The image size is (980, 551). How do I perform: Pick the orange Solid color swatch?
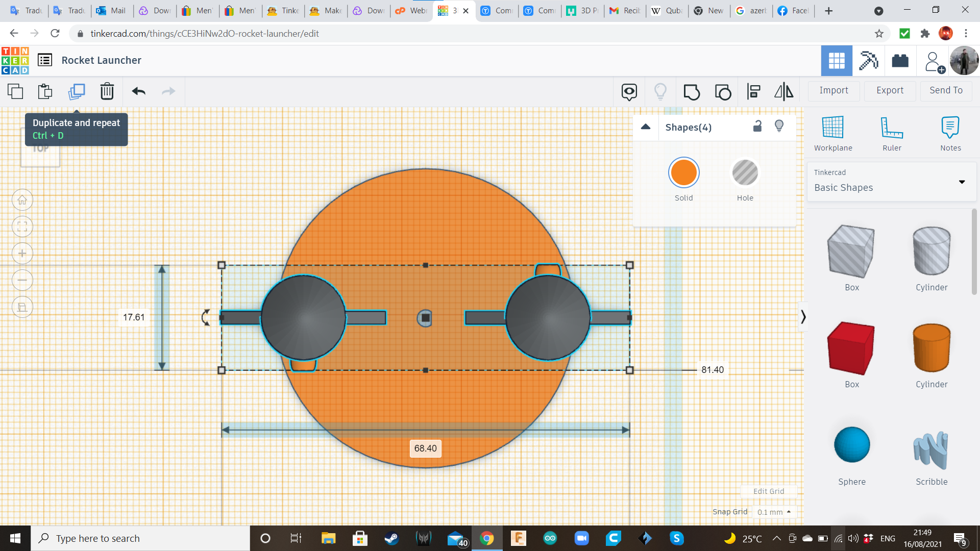tap(683, 173)
